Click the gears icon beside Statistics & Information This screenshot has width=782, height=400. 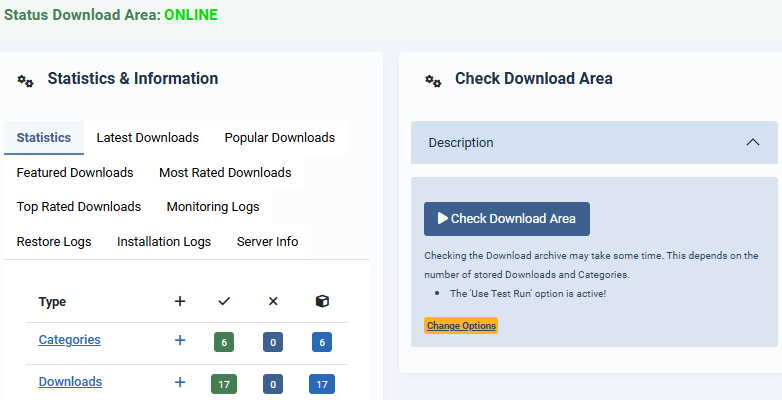pos(25,81)
